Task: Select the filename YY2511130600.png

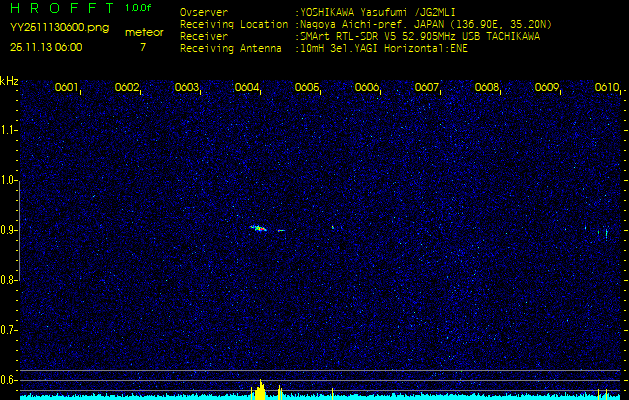Action: [59, 28]
